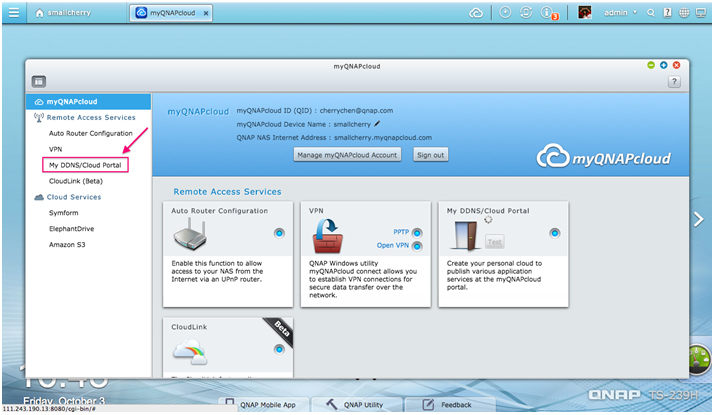The image size is (714, 415).
Task: Open ElephantDrive in the sidebar
Action: 71,229
